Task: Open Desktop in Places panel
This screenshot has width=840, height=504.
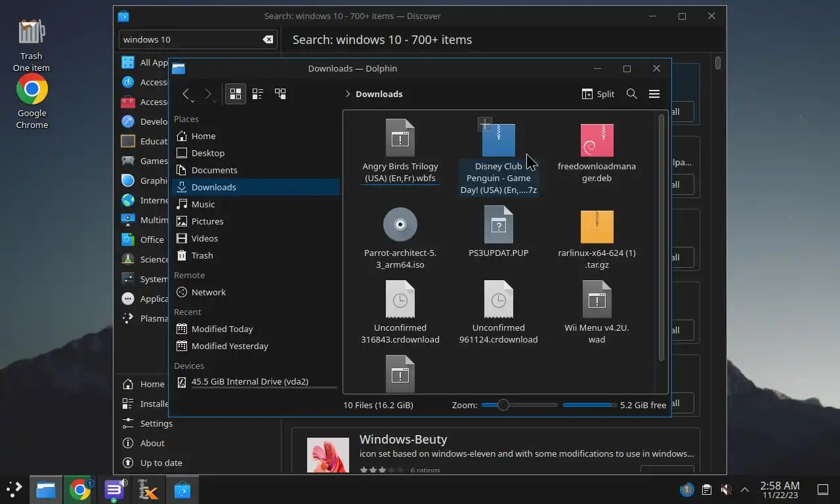Action: [256, 153]
